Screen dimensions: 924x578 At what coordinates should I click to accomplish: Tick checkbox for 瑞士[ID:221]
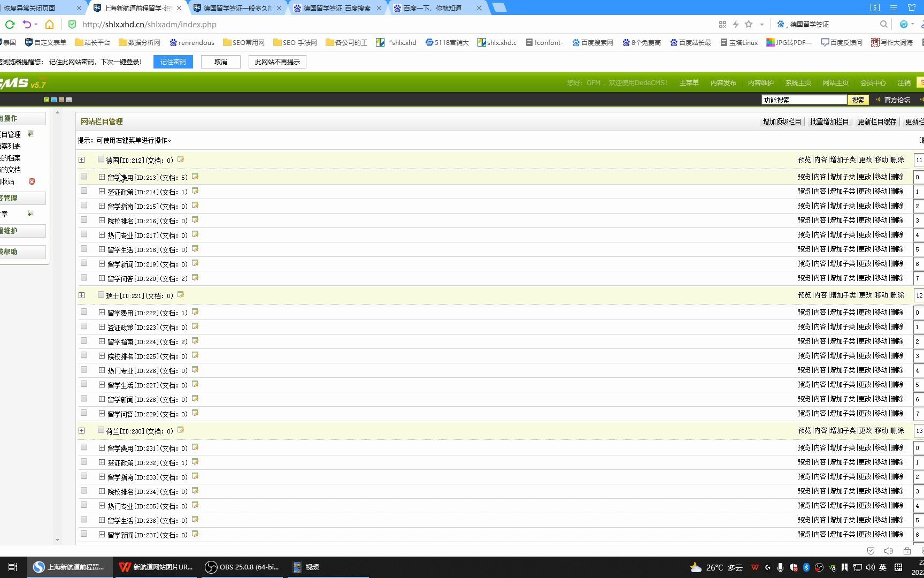[x=101, y=294]
